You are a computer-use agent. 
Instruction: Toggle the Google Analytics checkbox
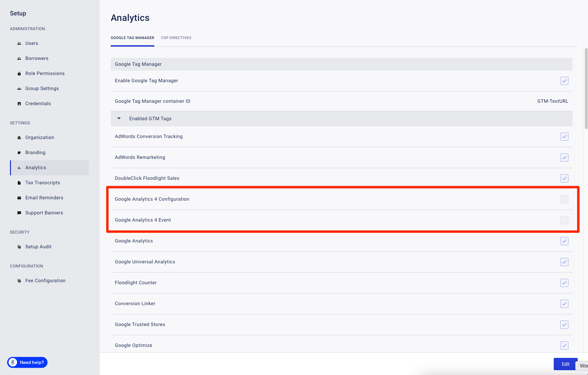[x=564, y=241]
